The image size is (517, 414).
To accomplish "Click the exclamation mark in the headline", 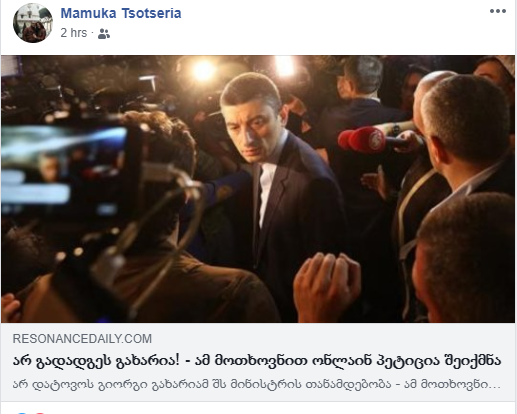I will click(177, 360).
